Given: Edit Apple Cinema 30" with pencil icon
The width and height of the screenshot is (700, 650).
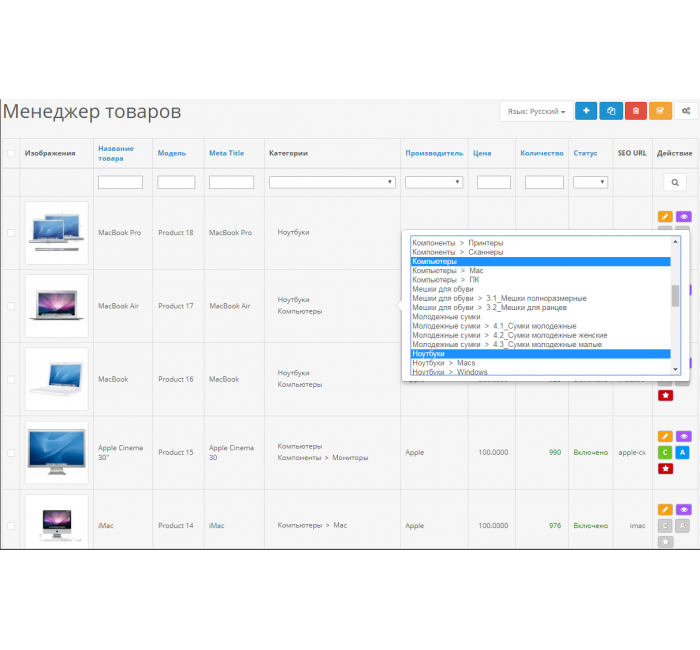Looking at the screenshot, I should pyautogui.click(x=665, y=436).
